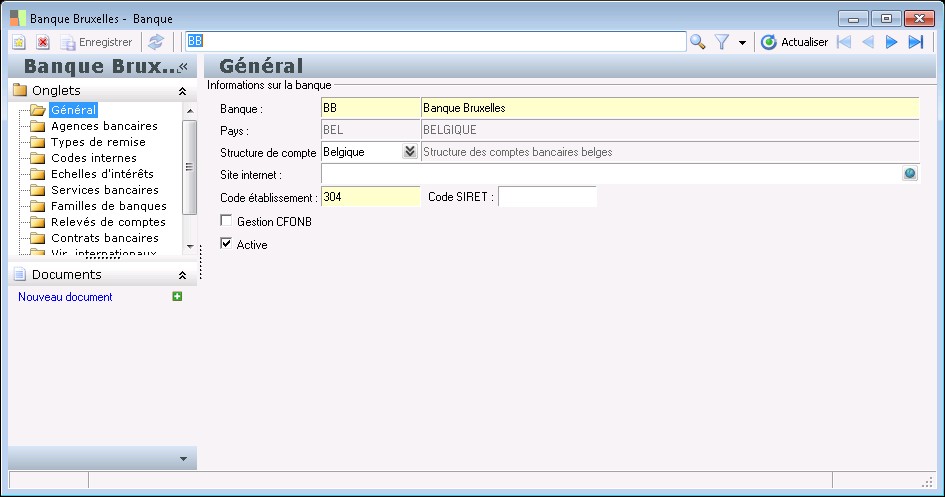Click the bottom left panel dropdown arrow
Viewport: 945px width, 497px height.
[183, 459]
